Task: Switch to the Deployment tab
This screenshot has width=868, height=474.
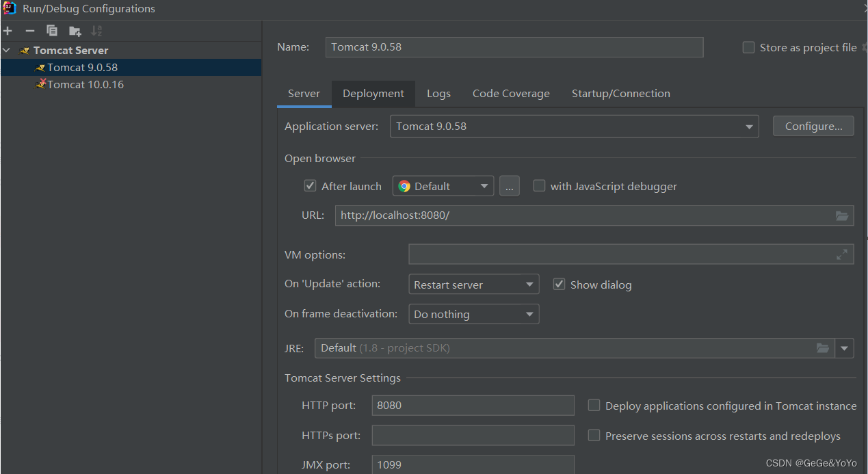Action: [x=373, y=94]
